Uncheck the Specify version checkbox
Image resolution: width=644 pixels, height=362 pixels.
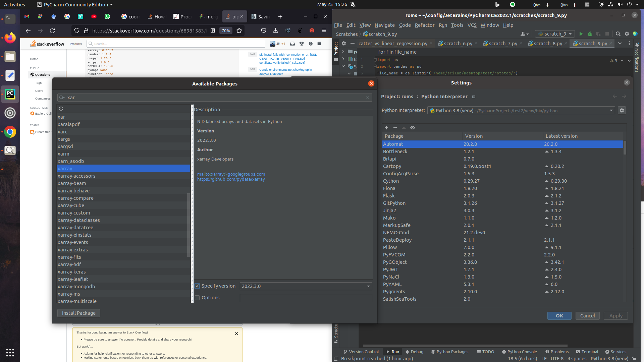pyautogui.click(x=198, y=286)
